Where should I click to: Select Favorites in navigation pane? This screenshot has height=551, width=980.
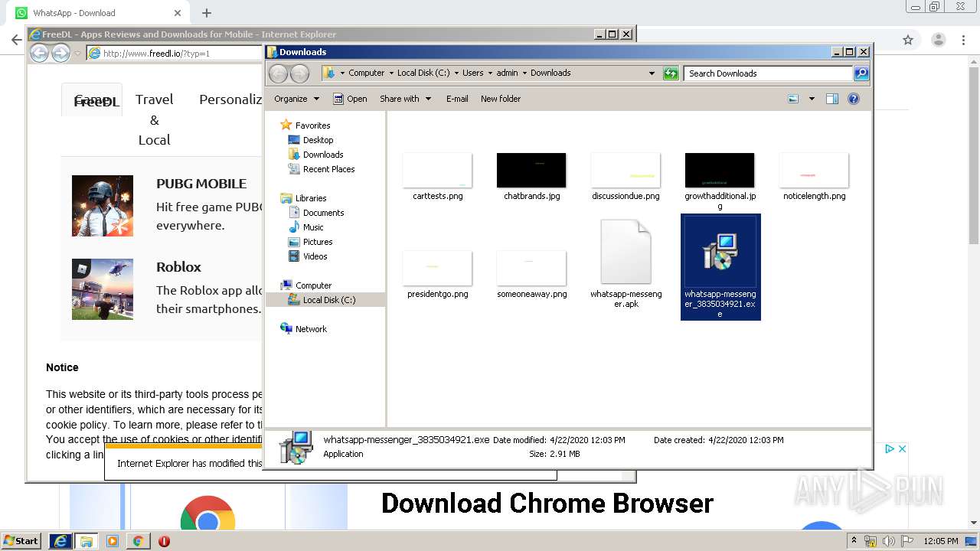(312, 125)
